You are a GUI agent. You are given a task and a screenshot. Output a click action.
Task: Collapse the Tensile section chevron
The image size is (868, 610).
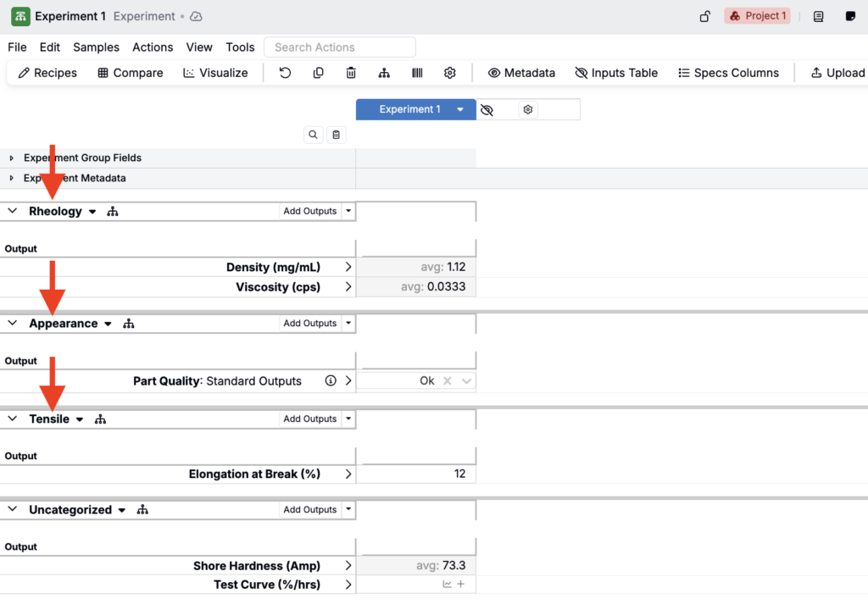tap(13, 419)
